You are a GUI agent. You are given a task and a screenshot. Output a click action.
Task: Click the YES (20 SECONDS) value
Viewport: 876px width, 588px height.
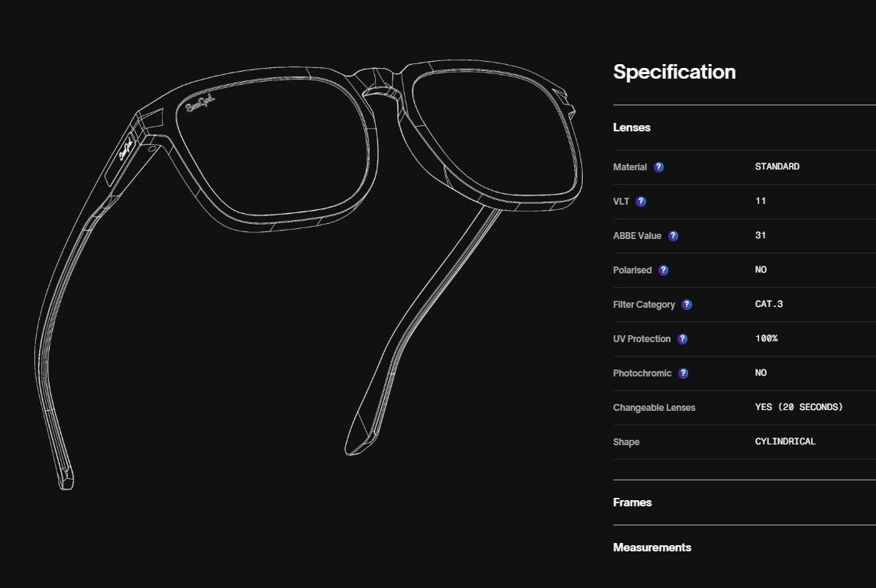tap(798, 407)
